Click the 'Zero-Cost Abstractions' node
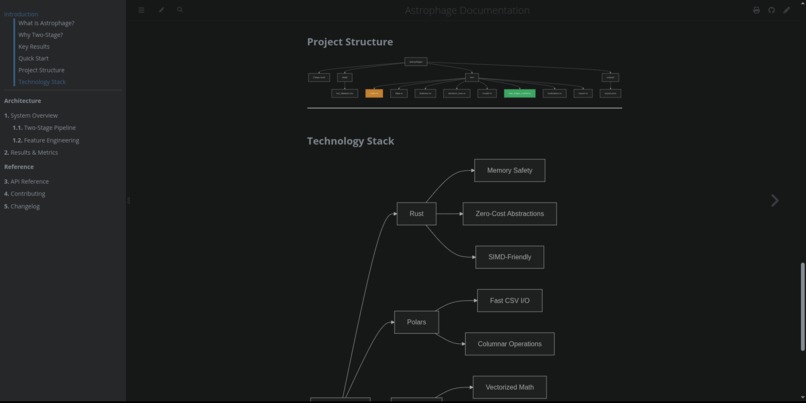 coord(509,214)
